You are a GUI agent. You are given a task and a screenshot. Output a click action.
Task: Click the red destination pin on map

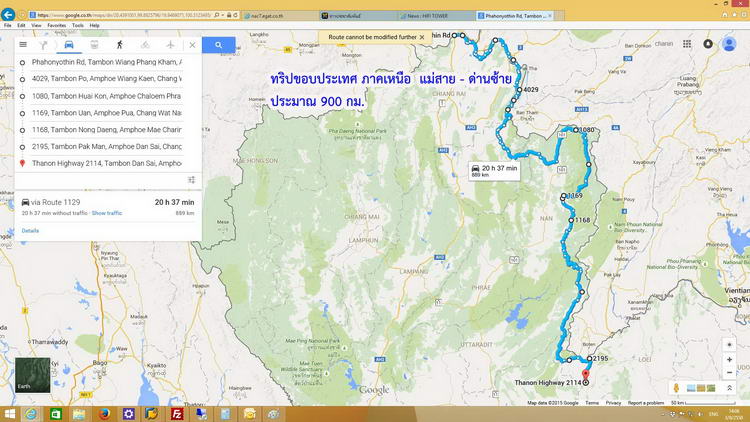pos(585,375)
